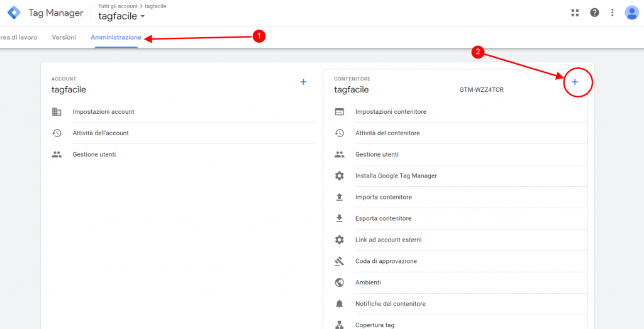Click the hierarchy icon for Copertura tag

tap(339, 325)
